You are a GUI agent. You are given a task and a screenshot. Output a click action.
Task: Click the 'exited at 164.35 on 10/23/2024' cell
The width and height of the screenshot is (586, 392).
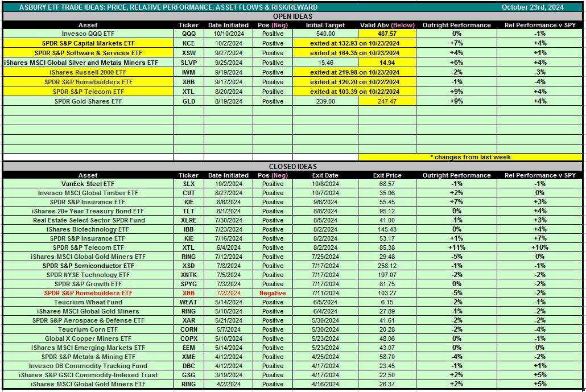tap(354, 53)
